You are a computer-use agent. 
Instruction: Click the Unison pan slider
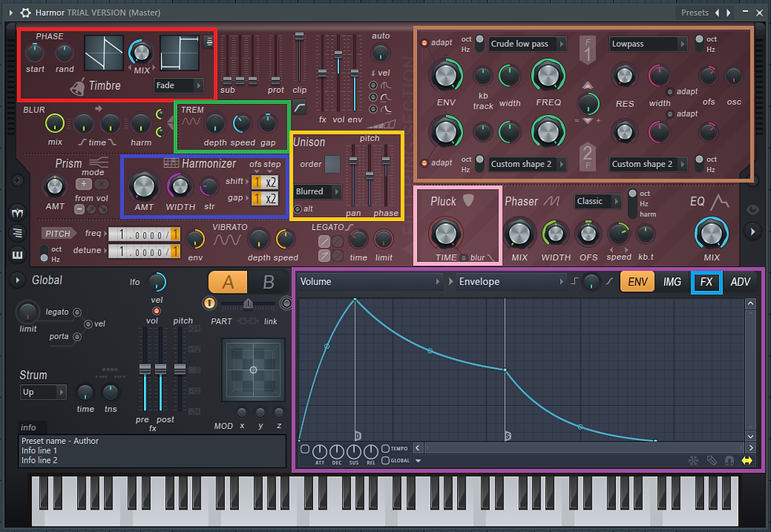point(353,175)
